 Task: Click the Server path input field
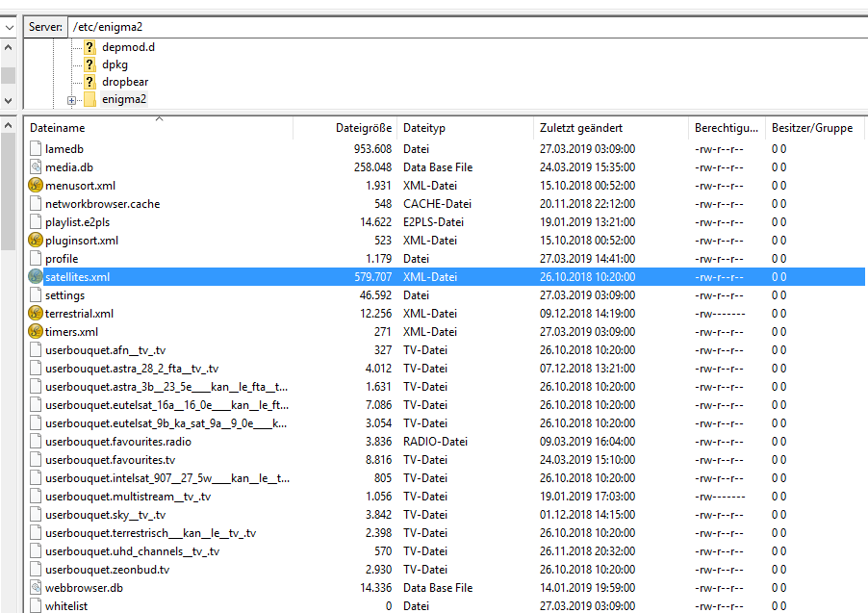point(468,27)
